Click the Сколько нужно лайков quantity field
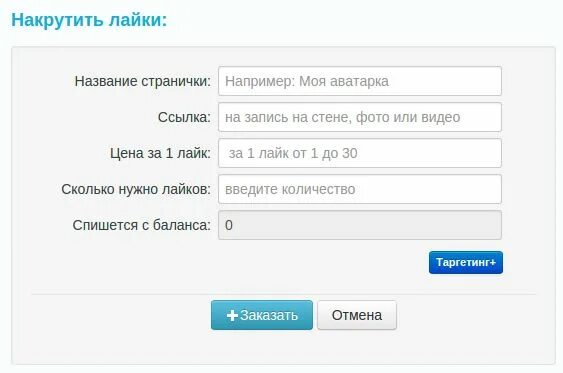 coord(360,189)
